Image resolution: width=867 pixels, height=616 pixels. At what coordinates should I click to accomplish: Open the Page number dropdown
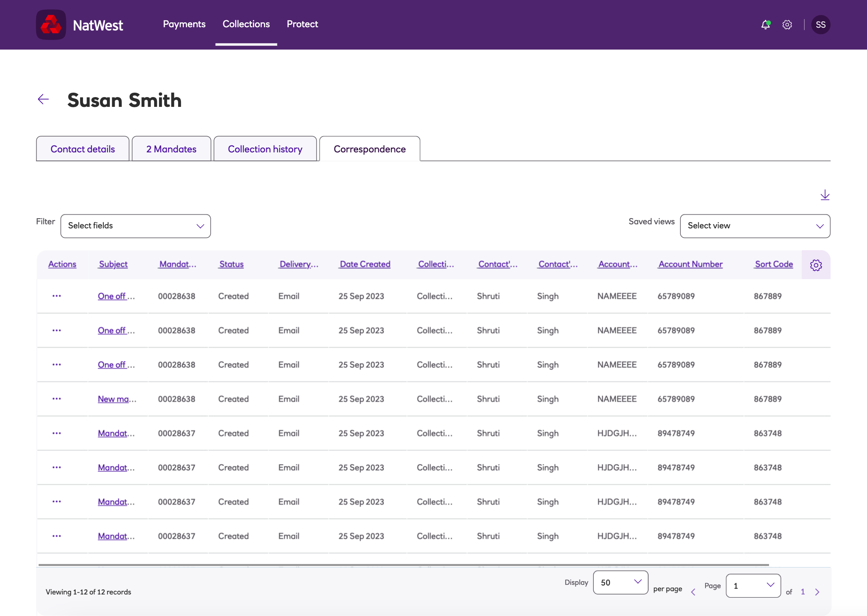pos(753,586)
